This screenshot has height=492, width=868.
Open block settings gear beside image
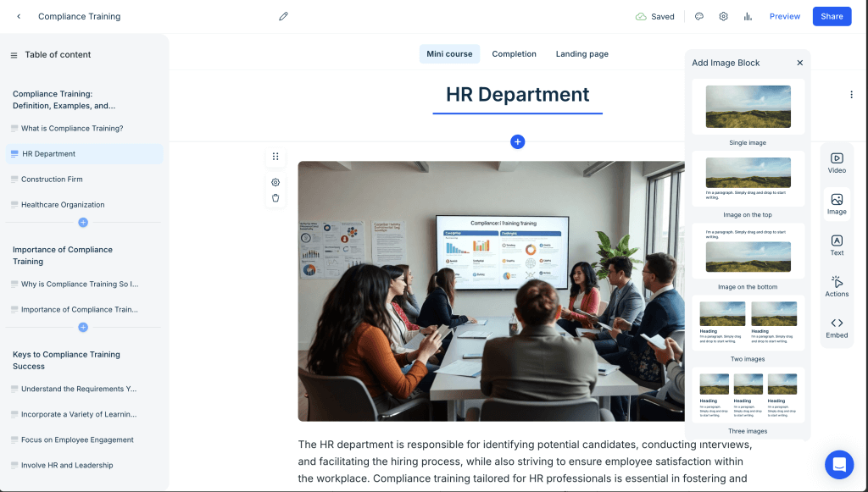click(x=275, y=182)
